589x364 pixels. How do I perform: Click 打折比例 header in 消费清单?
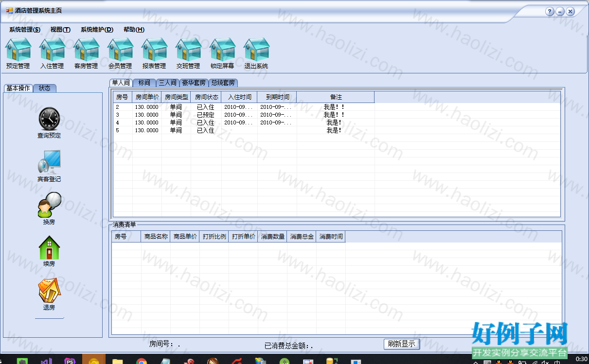[214, 237]
